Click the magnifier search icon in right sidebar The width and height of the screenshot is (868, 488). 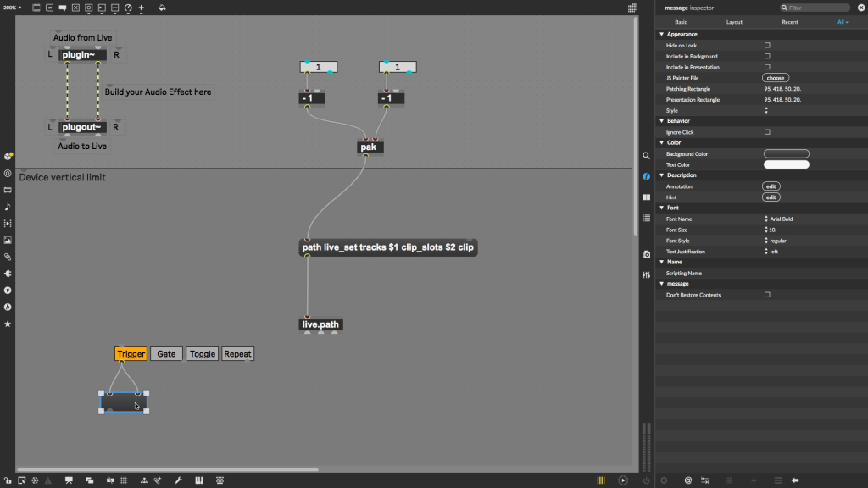point(646,156)
